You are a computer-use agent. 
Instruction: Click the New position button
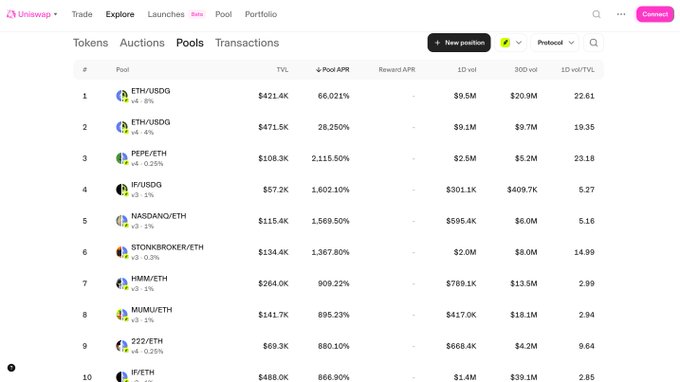point(459,42)
